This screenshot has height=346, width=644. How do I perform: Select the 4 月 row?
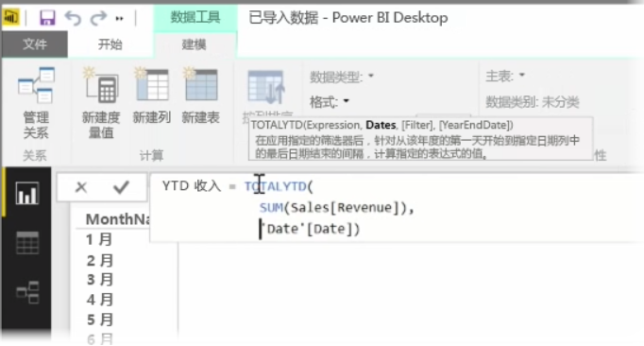tap(99, 300)
